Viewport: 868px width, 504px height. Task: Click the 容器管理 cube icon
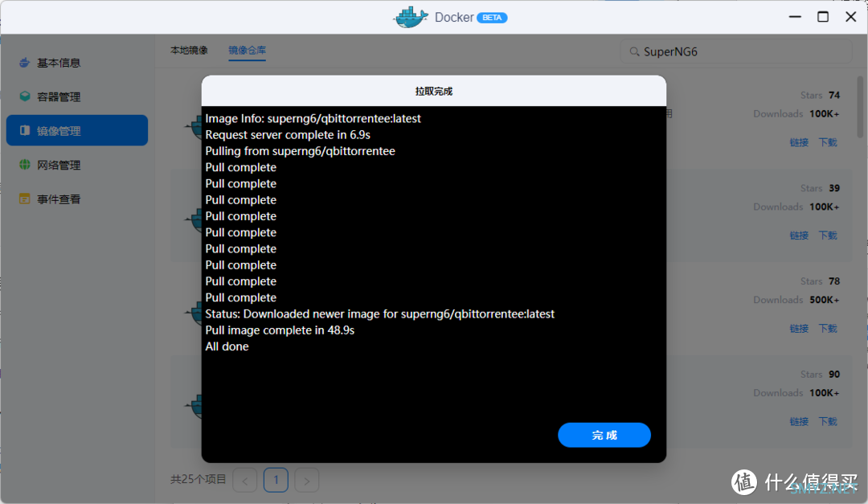point(24,96)
